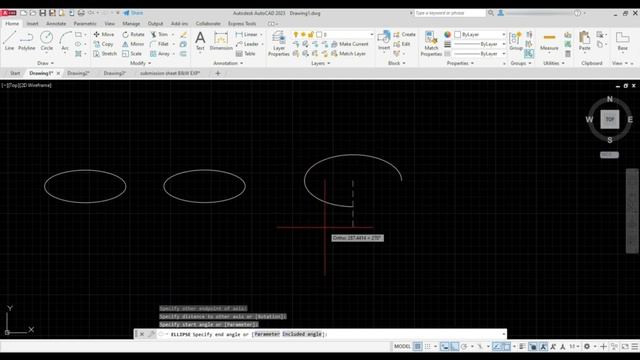
Task: Toggle ortho mode in status bar
Action: 455,347
